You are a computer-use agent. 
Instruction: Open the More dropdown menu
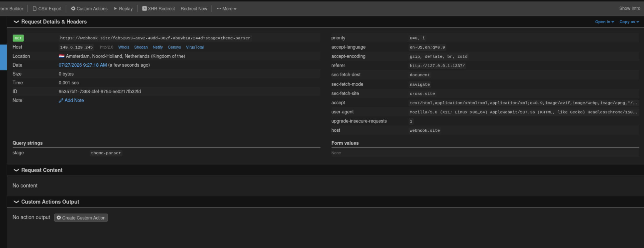227,9
